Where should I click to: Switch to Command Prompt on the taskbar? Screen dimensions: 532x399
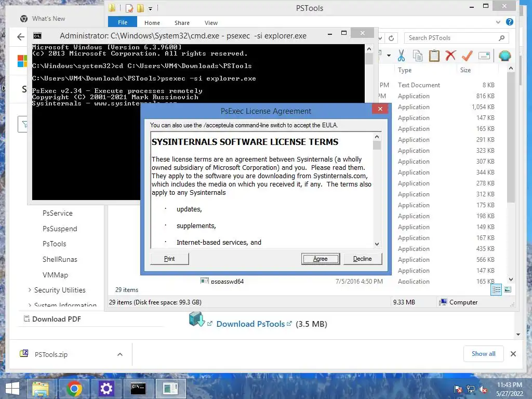point(138,389)
